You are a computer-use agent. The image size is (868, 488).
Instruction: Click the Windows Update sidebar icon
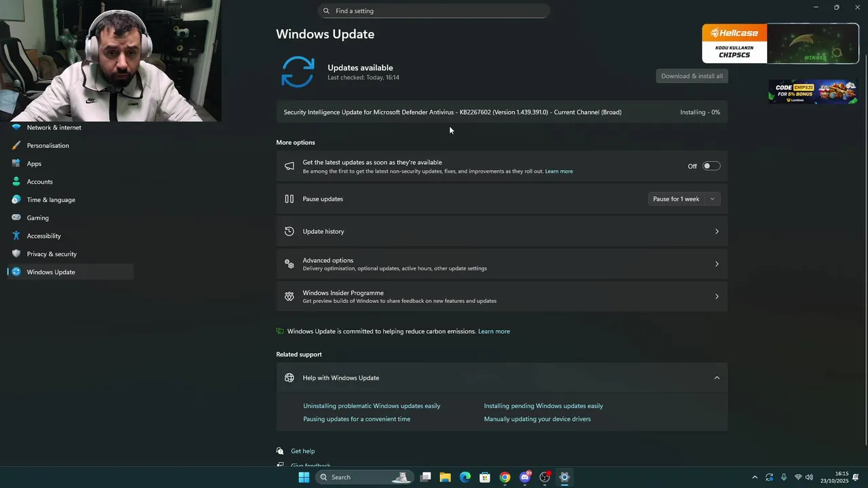[16, 272]
